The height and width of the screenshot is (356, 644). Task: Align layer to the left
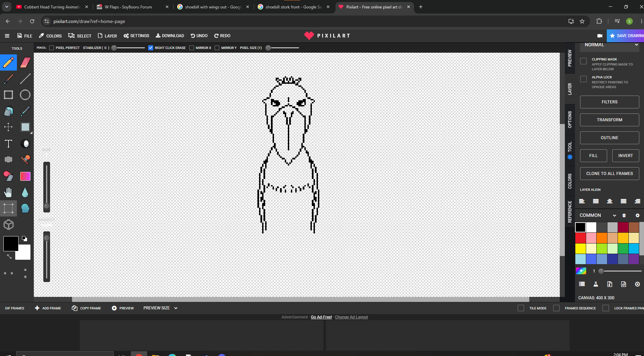coord(582,201)
